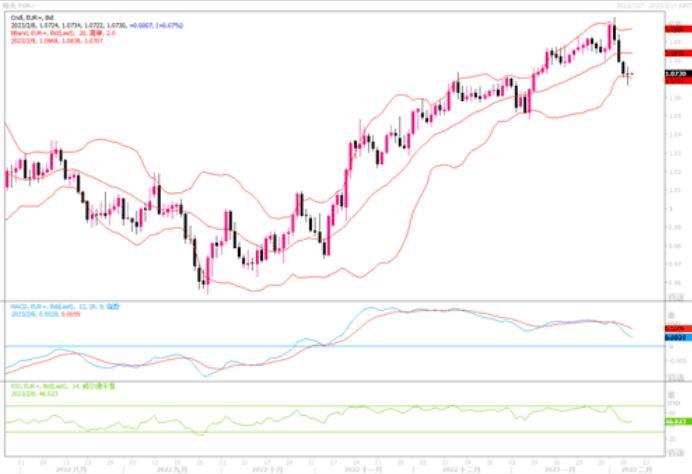The height and width of the screenshot is (474, 692).
Task: Click the upper green RSI threshold line
Action: (300, 407)
